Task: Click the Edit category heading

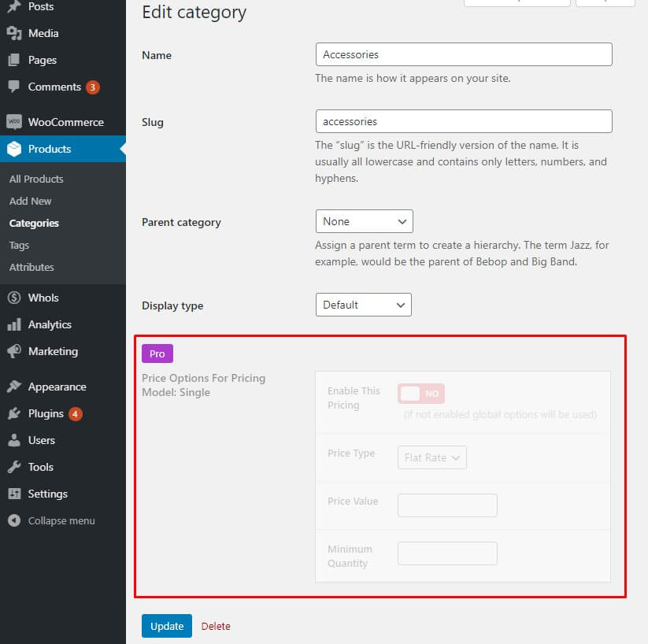Action: click(x=194, y=13)
